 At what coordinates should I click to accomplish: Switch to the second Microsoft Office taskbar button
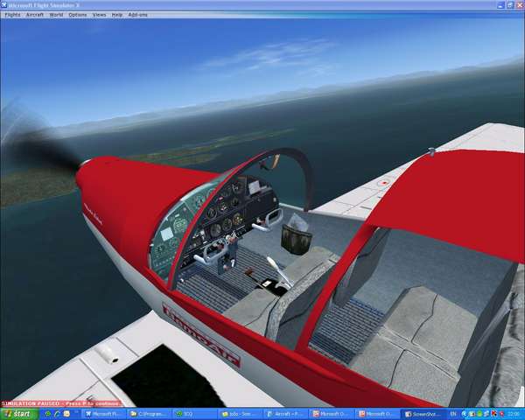(376, 414)
